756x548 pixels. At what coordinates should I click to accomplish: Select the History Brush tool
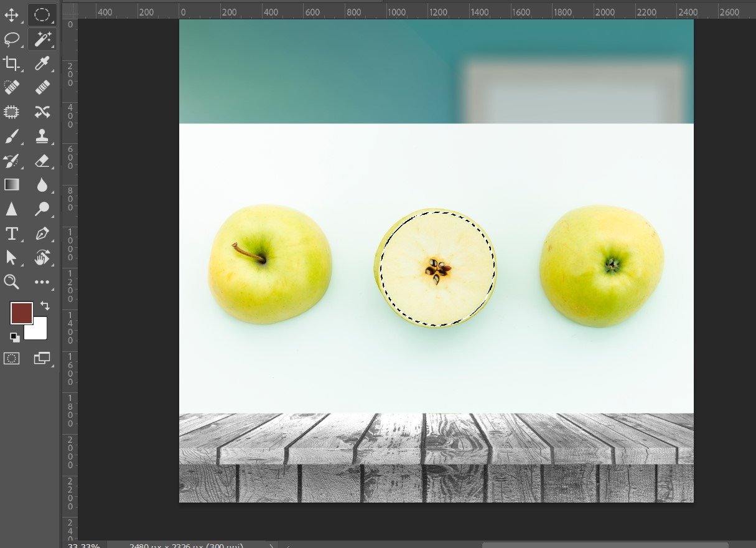[12, 160]
